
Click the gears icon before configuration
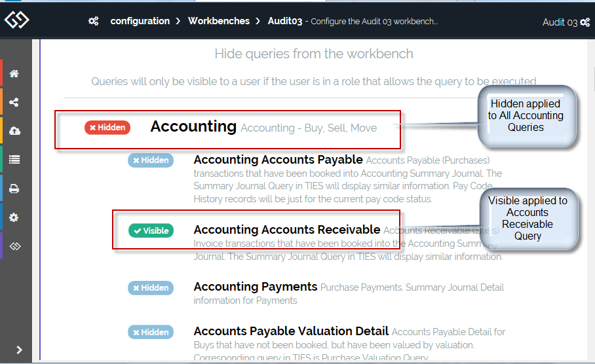[94, 21]
